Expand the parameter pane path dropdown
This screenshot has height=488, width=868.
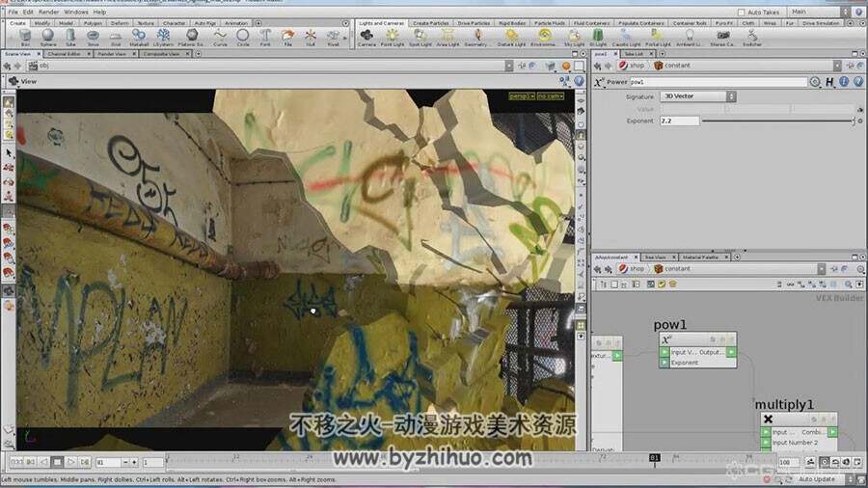[x=837, y=66]
